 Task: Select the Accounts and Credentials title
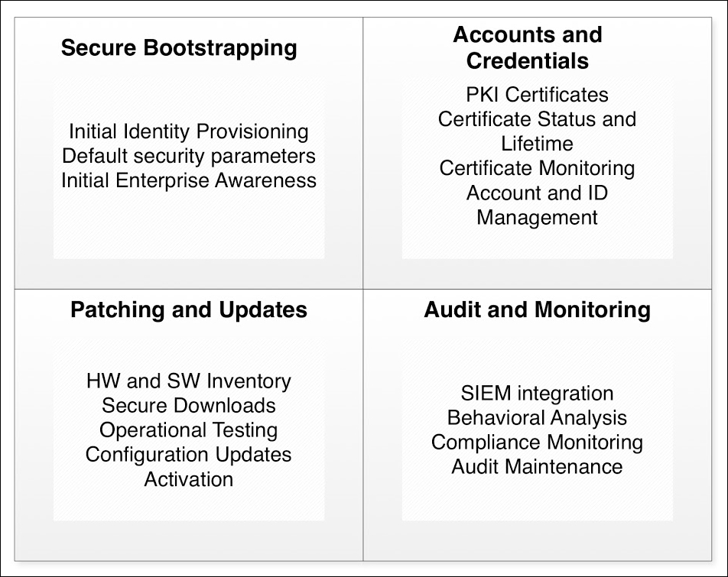[528, 47]
